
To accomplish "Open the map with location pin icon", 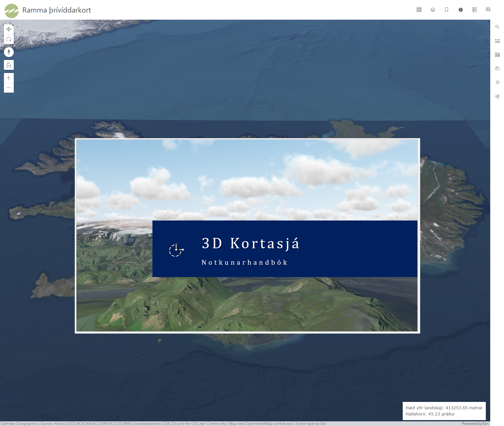I will click(x=488, y=10).
